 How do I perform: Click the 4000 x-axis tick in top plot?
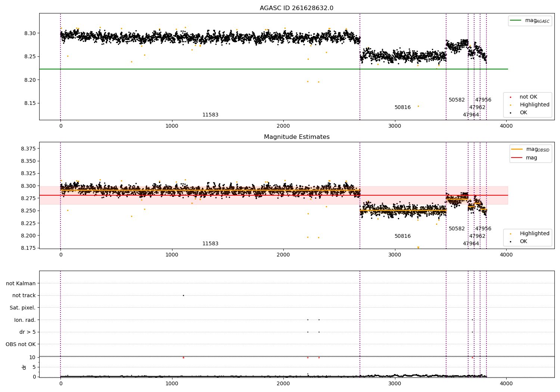506,126
